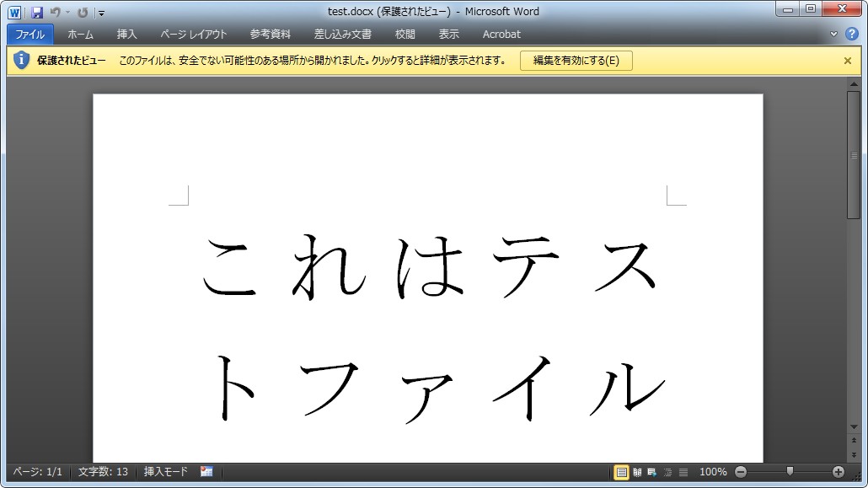This screenshot has height=488, width=868.
Task: Select the Acrobat tab
Action: (x=501, y=35)
